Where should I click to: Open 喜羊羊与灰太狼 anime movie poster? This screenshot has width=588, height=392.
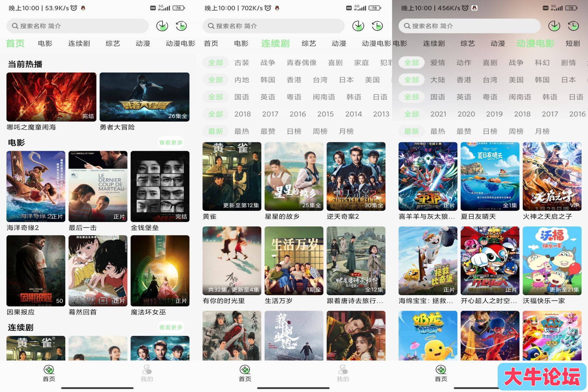428,176
